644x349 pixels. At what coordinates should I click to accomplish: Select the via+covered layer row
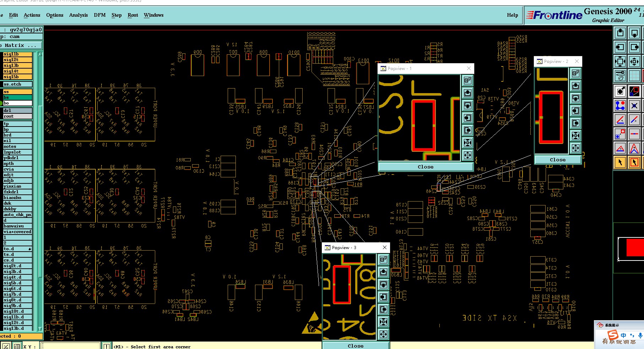point(18,232)
